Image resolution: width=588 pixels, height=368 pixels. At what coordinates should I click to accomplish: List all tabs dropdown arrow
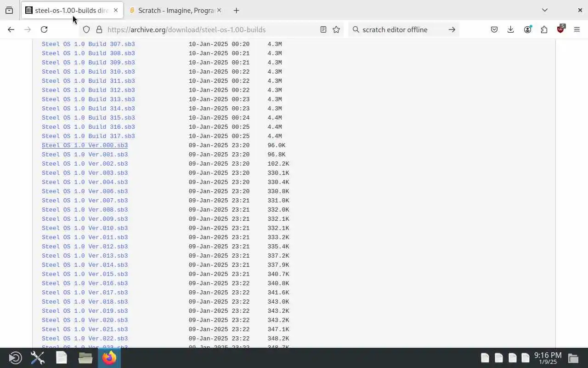[545, 10]
